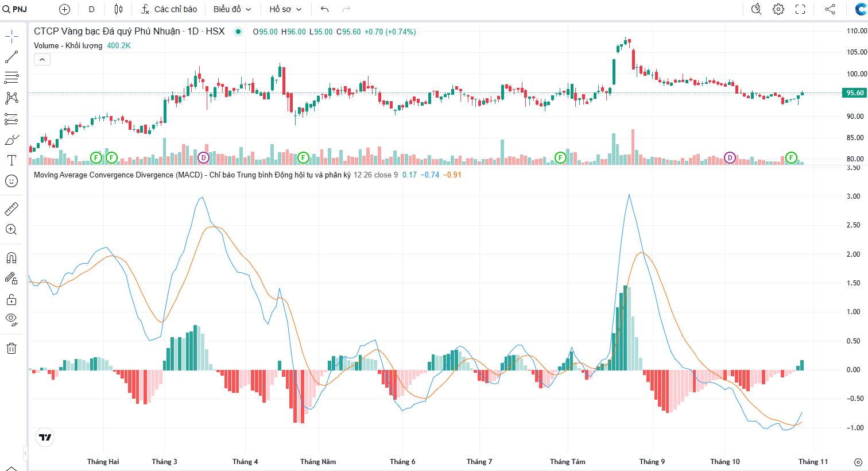Toggle lock all drawing tools

[x=11, y=299]
